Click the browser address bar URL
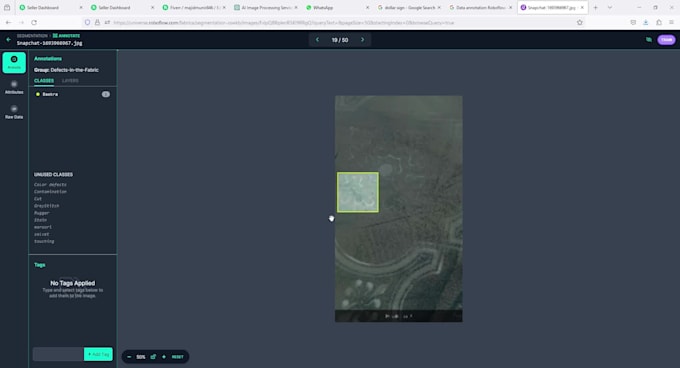 (x=284, y=23)
